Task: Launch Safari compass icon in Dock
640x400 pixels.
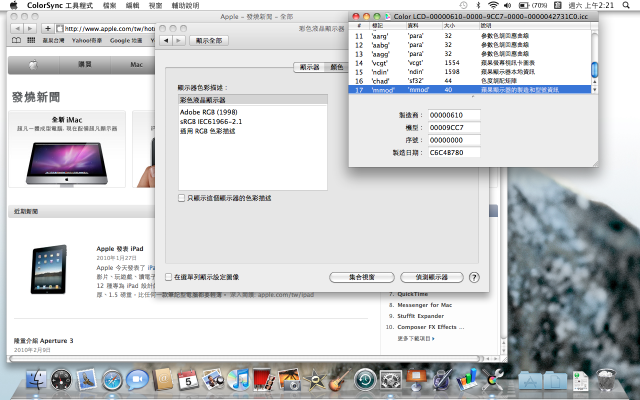Action: [x=112, y=380]
